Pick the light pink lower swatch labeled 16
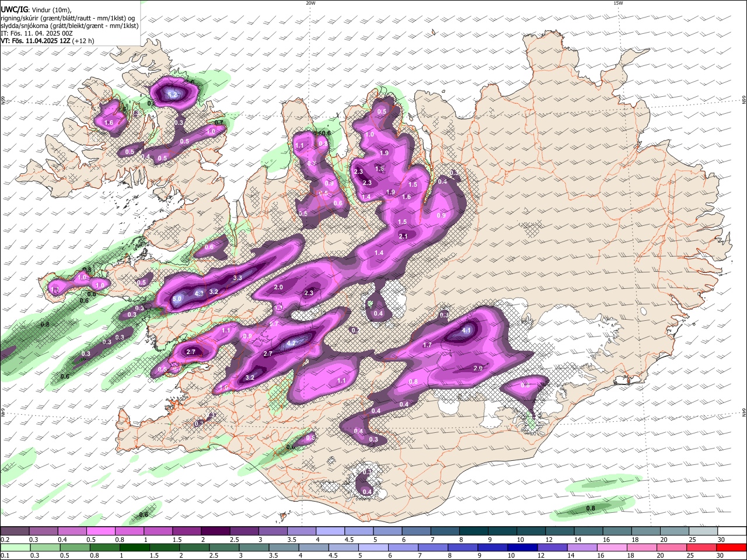This screenshot has height=560, width=747. click(613, 547)
